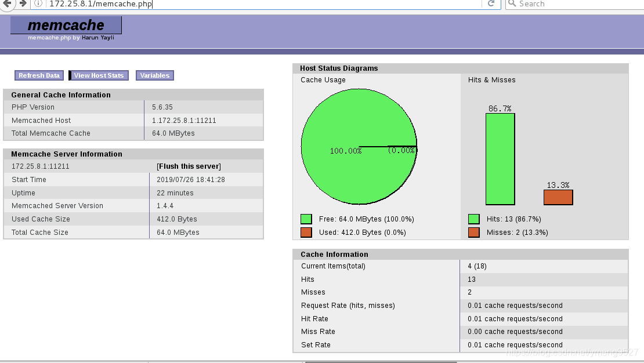Select the green Free cache legend swatch
Screen dimensions: 644x363
pyautogui.click(x=306, y=219)
